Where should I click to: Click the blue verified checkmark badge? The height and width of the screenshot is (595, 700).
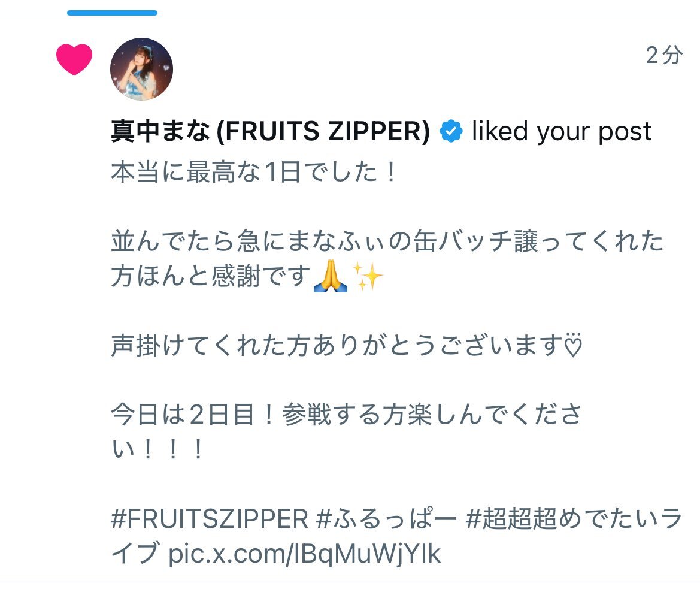[451, 131]
